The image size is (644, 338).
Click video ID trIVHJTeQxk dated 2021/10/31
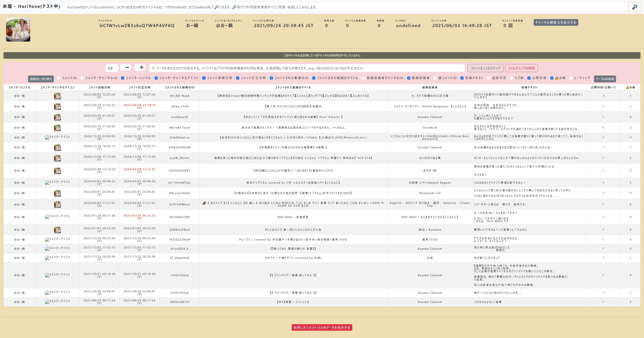point(180,275)
